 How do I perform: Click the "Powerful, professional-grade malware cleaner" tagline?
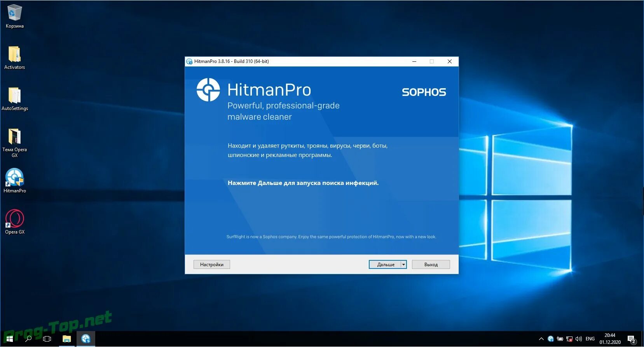click(283, 111)
